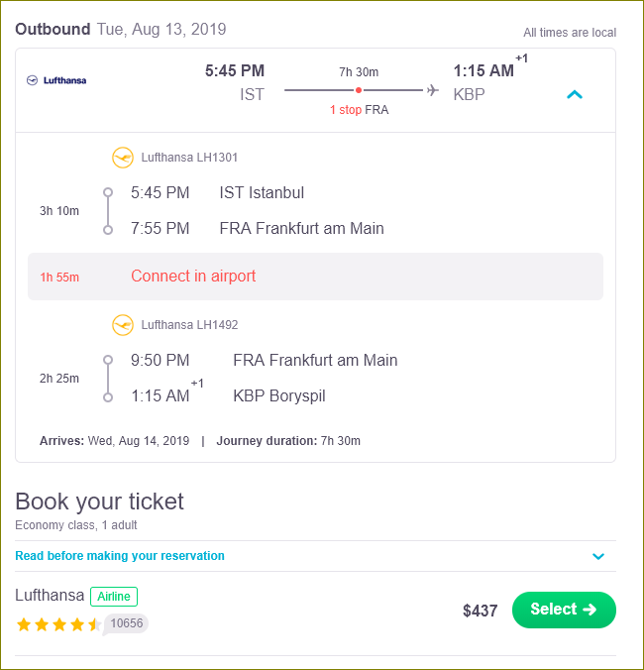Click the 1 stop FRA label
644x670 pixels.
(x=359, y=110)
